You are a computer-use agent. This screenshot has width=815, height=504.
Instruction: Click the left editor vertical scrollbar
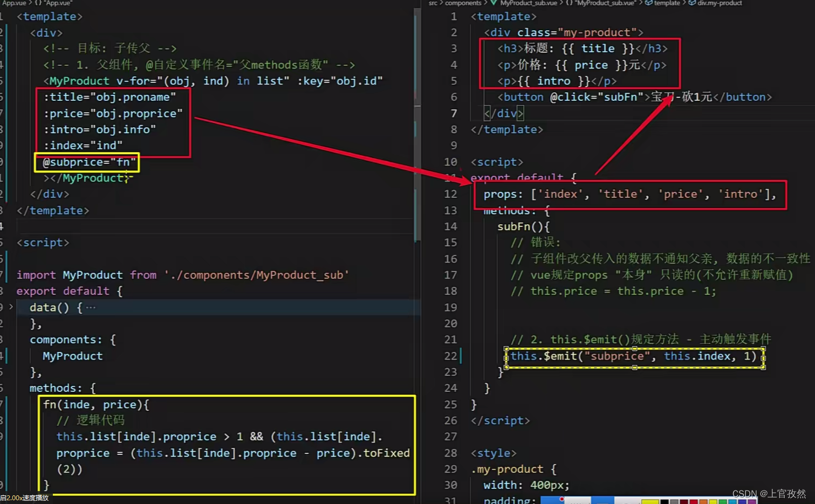(417, 124)
